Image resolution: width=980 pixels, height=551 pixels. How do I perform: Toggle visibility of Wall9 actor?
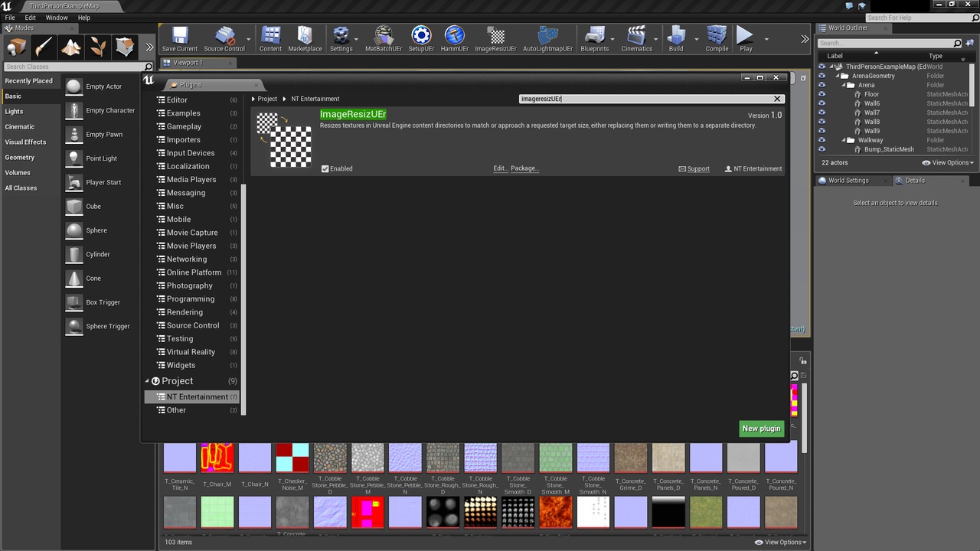click(822, 131)
